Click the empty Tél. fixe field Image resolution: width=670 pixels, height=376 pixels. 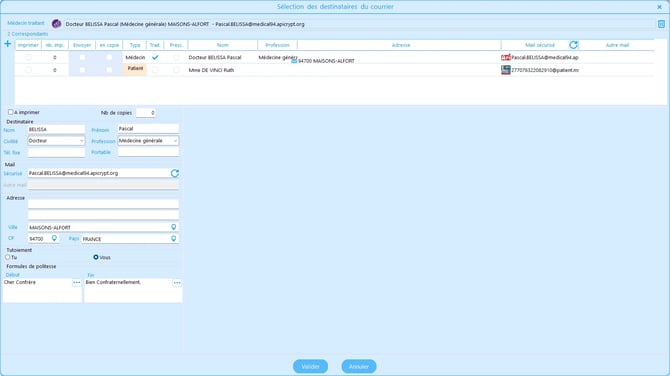56,153
